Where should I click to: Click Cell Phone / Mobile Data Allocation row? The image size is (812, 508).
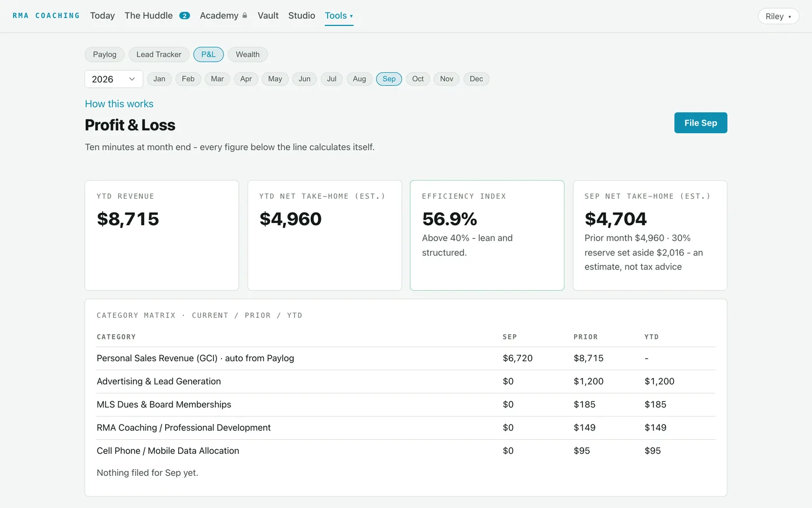click(406, 451)
